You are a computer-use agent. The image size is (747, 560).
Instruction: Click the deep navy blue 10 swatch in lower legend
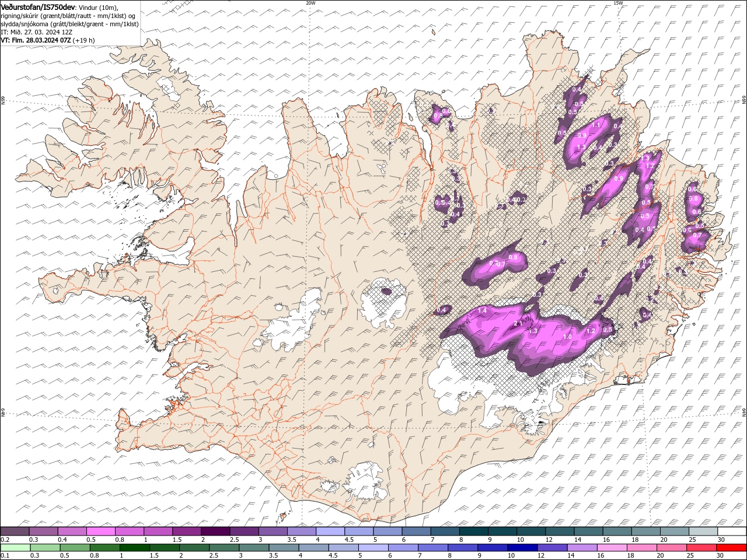522,548
